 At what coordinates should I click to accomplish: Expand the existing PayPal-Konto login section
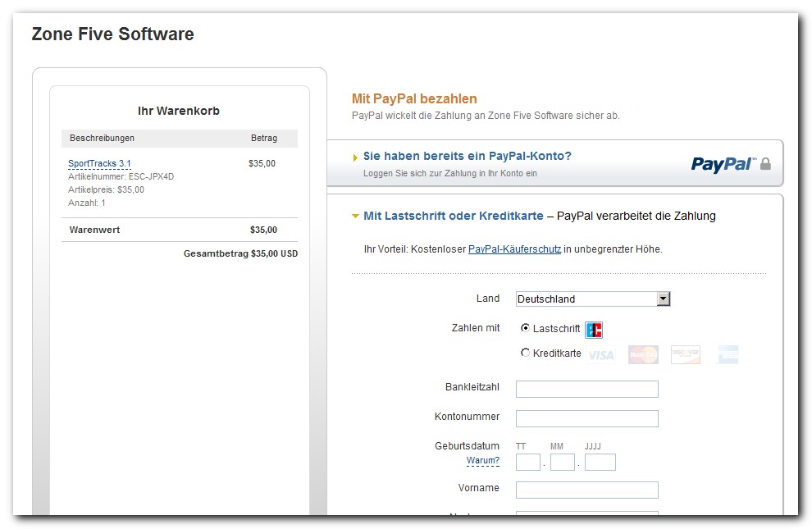click(x=467, y=156)
